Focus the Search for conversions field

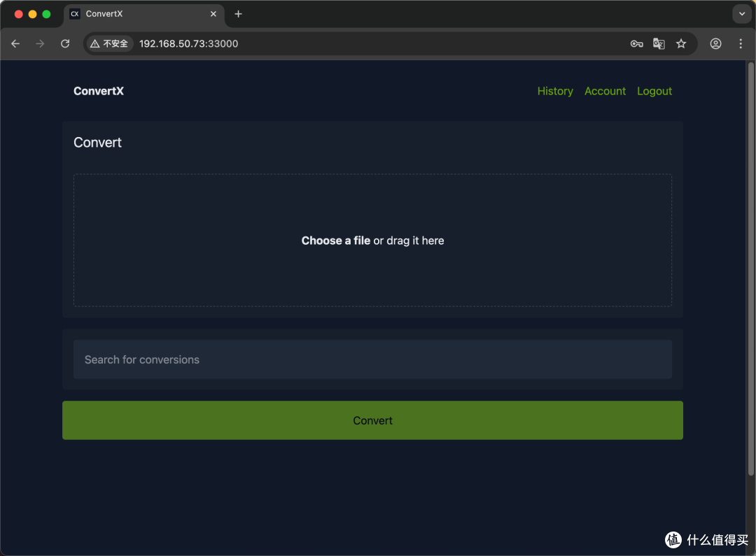[x=372, y=359]
